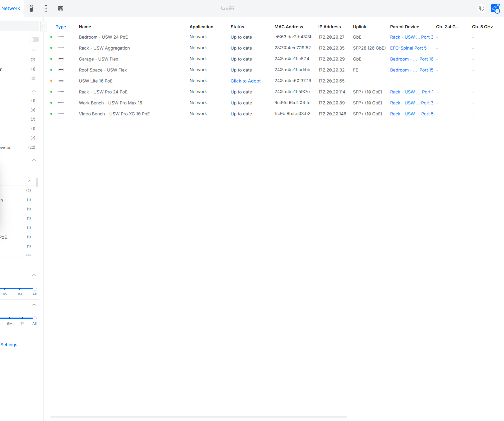Sort the table by the Name column
Screen dimensions: 504x421
pos(85,27)
